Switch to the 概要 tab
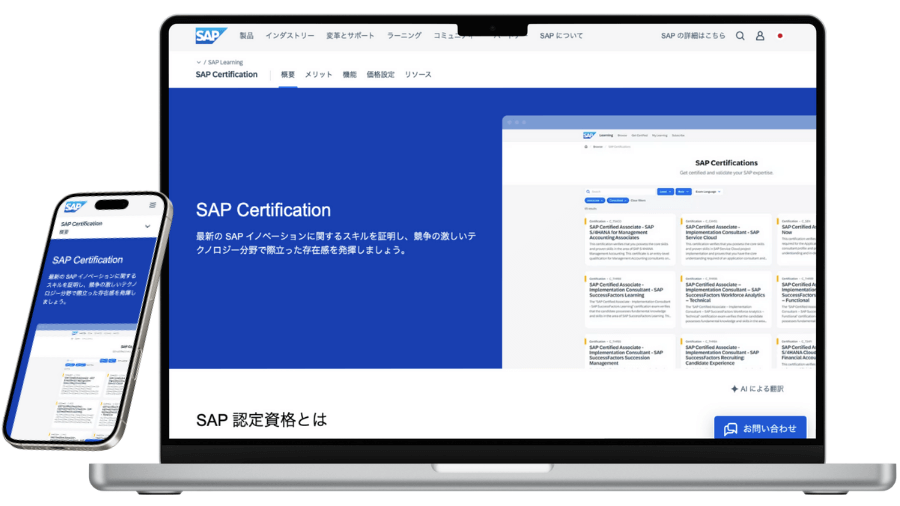 pos(288,75)
